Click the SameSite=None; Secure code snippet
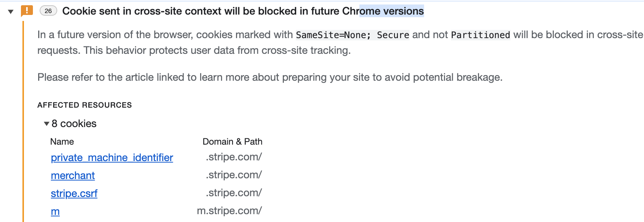This screenshot has width=644, height=222. tap(353, 35)
